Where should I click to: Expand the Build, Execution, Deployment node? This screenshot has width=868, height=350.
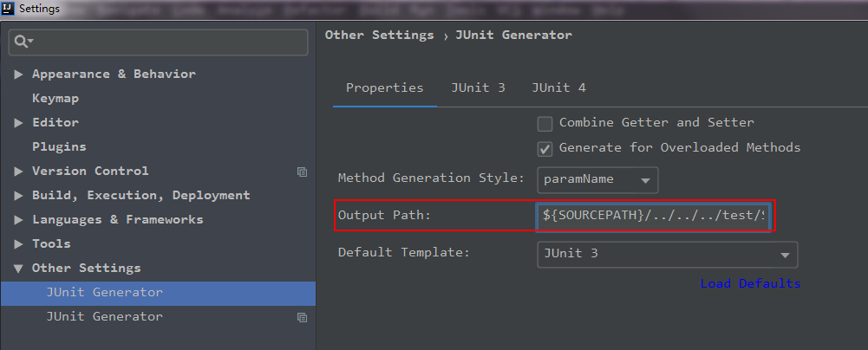pos(18,196)
